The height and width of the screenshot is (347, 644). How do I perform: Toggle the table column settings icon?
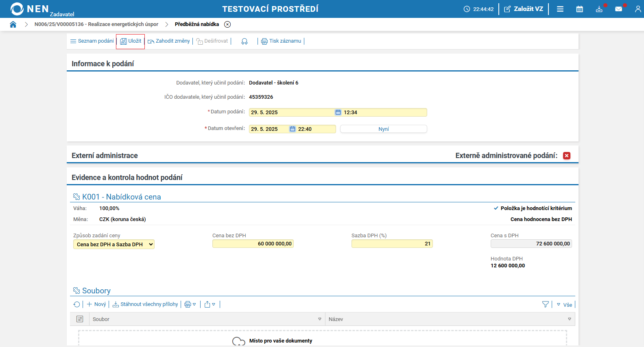[80, 319]
